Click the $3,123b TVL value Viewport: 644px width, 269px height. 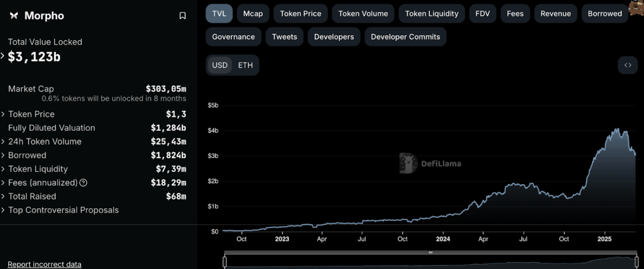[34, 57]
